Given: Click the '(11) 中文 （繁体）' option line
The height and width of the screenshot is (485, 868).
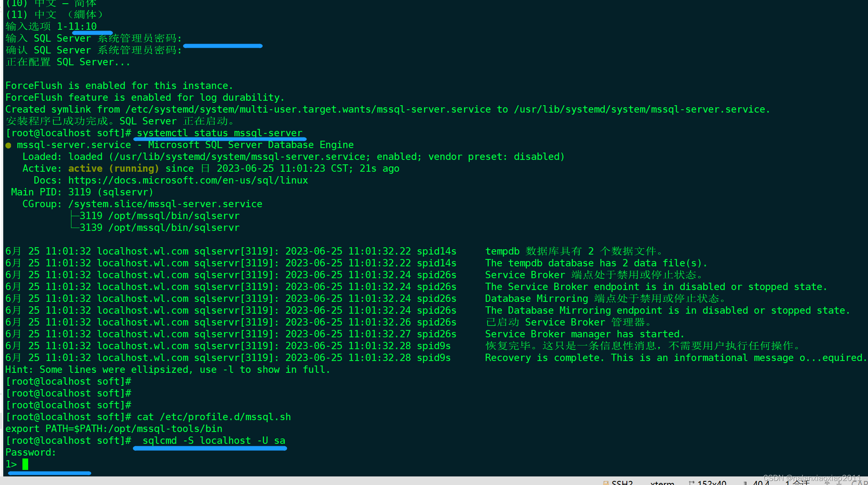Looking at the screenshot, I should tap(55, 15).
